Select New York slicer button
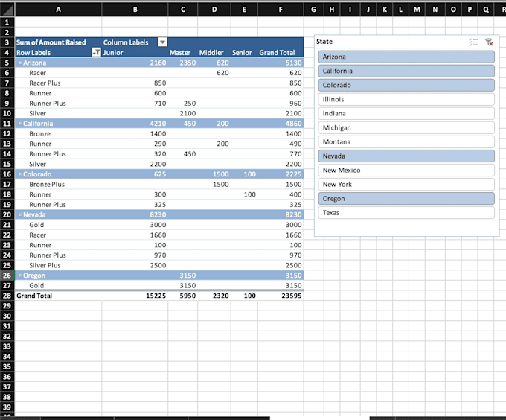The width and height of the screenshot is (506, 420). click(406, 185)
